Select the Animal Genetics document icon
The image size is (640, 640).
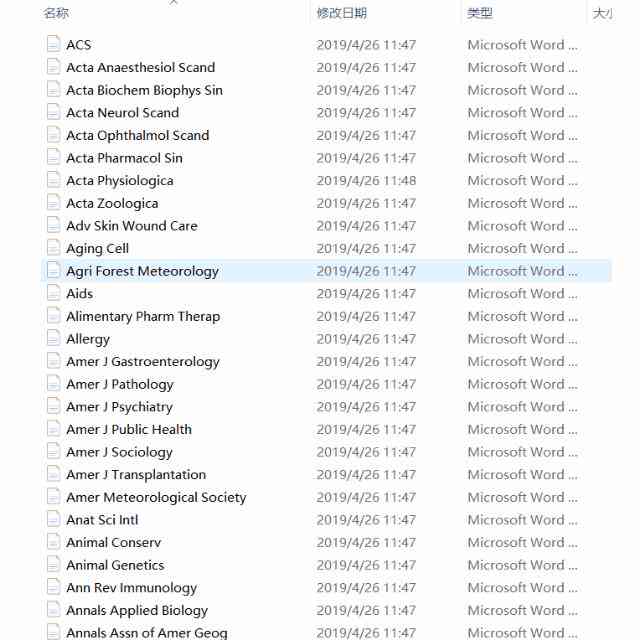(x=53, y=564)
